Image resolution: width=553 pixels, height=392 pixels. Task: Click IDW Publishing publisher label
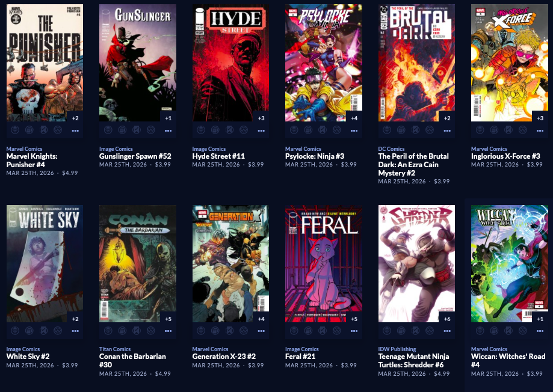(x=397, y=349)
